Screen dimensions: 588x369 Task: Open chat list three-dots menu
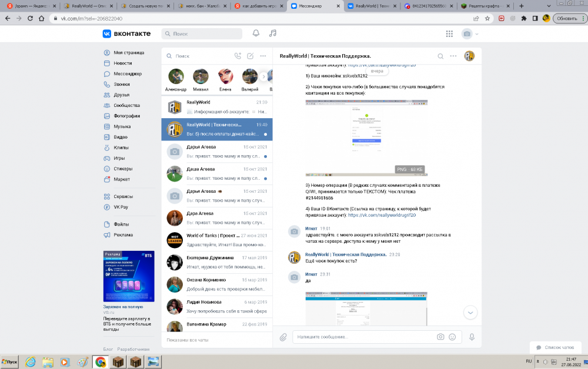coord(263,56)
